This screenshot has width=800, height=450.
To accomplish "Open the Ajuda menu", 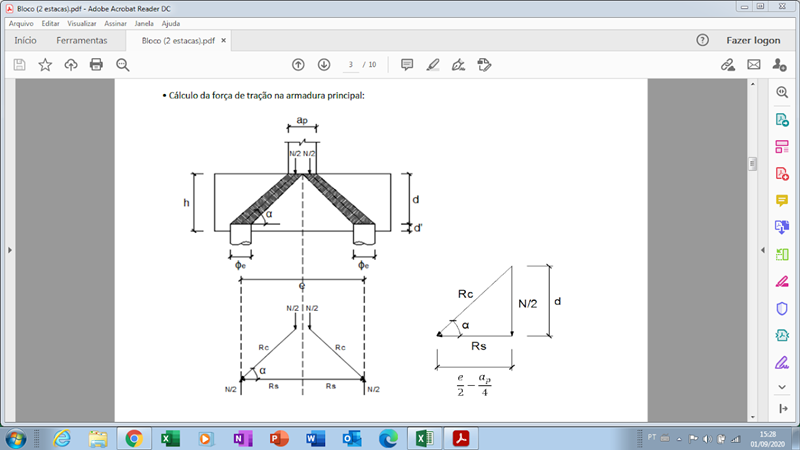I will (170, 23).
